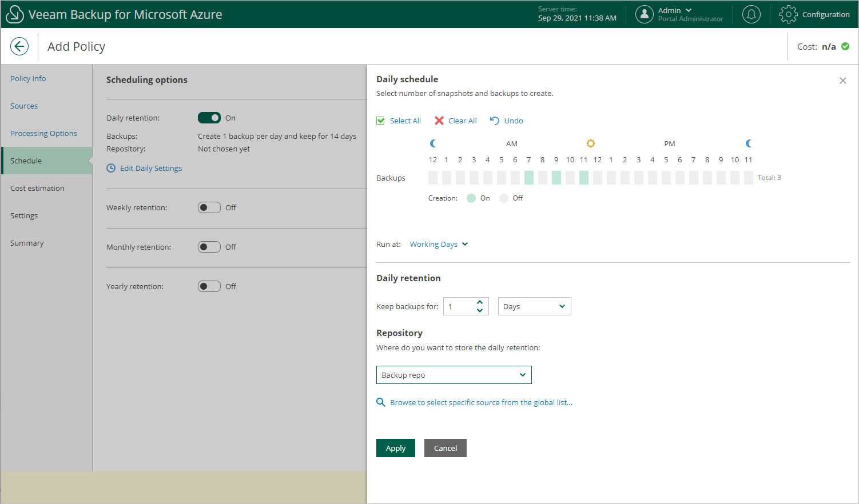Click Browse to select specific source link
The height and width of the screenshot is (504, 859).
tap(482, 402)
